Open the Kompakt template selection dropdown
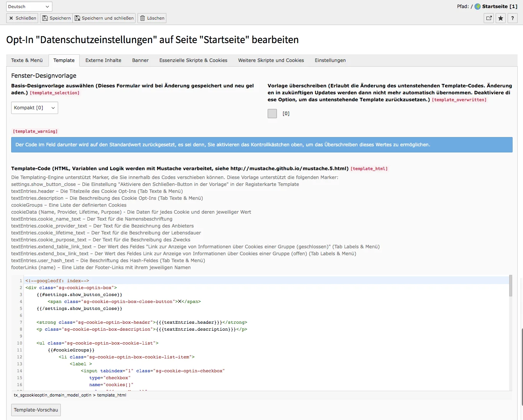The image size is (523, 420). click(x=34, y=108)
